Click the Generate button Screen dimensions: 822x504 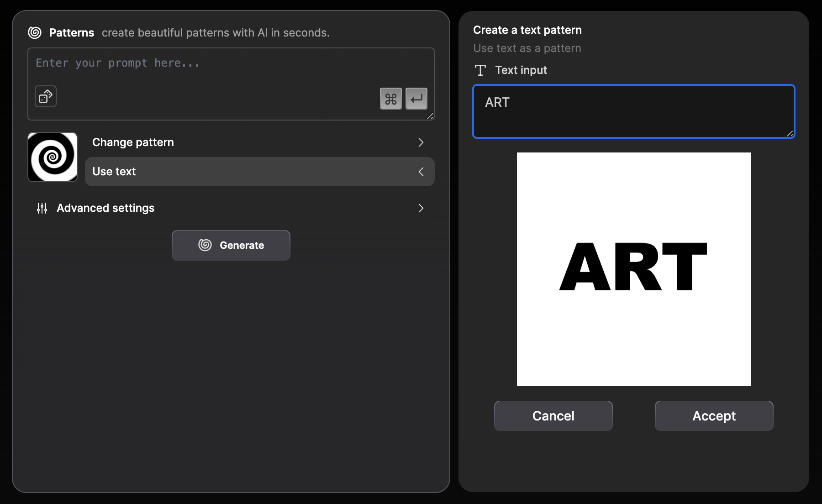231,245
